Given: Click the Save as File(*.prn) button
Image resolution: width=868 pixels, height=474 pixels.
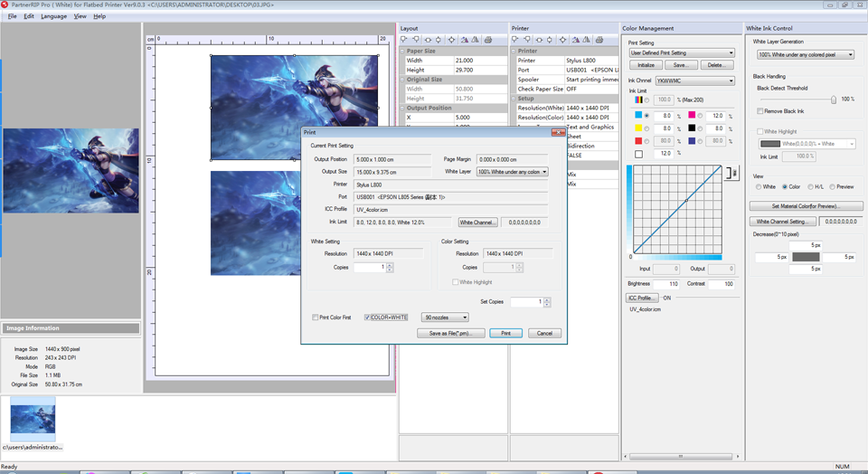Looking at the screenshot, I should (x=450, y=334).
